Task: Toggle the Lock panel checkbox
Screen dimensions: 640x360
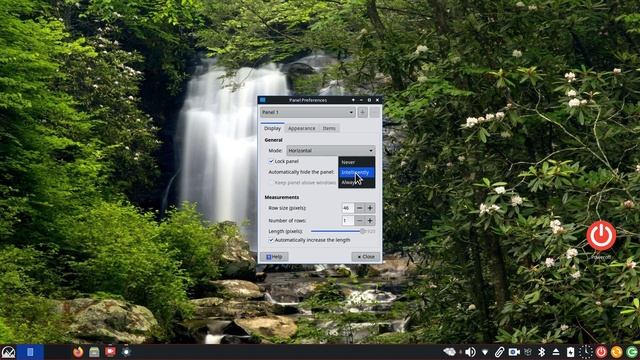Action: coord(271,161)
